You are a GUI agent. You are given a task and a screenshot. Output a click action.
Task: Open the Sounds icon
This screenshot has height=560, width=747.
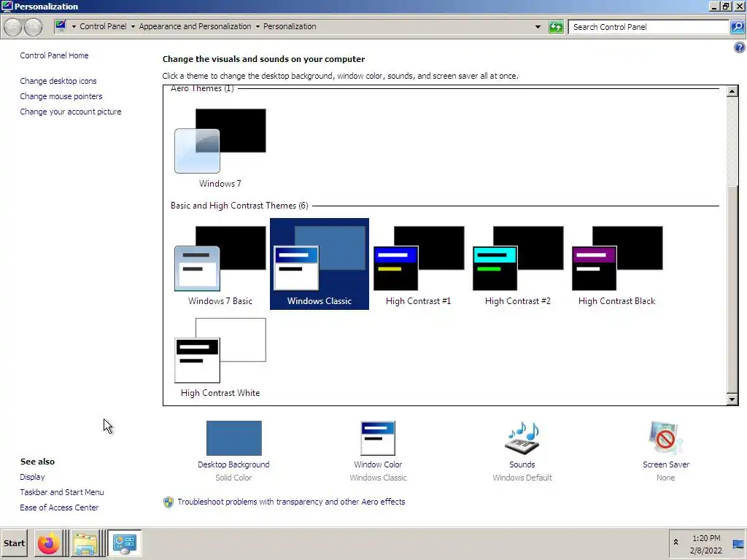click(x=522, y=438)
